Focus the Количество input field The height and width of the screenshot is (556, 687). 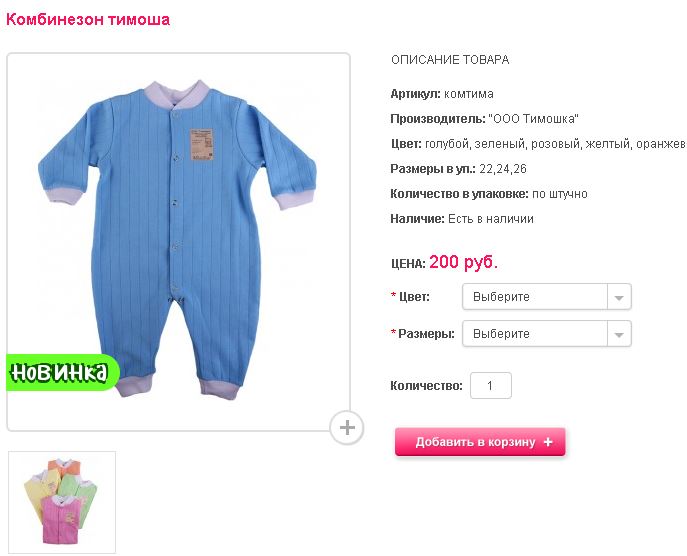[491, 386]
